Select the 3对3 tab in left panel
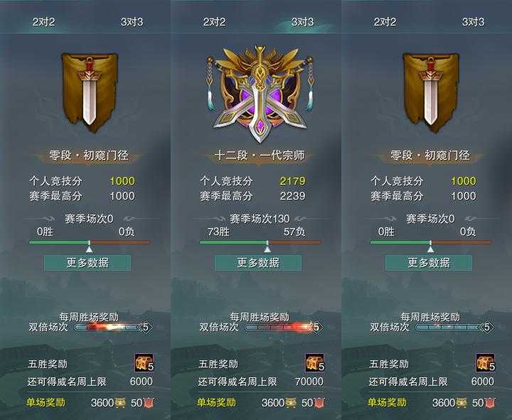 tap(132, 22)
